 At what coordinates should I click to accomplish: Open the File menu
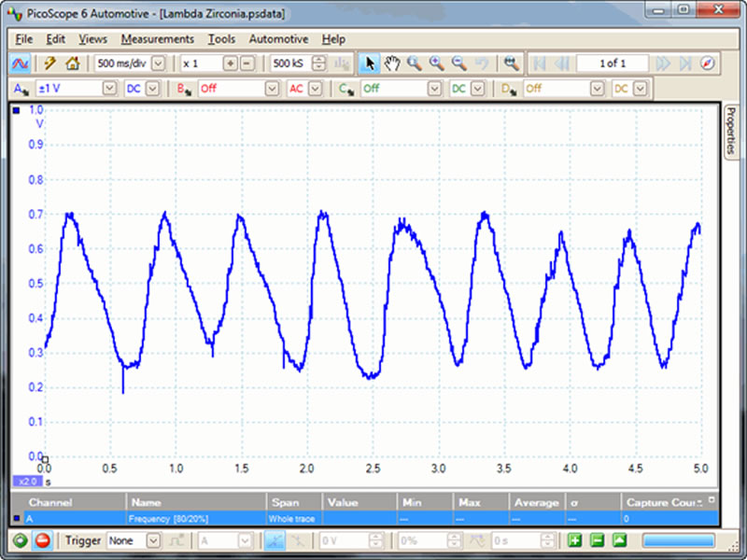point(24,39)
